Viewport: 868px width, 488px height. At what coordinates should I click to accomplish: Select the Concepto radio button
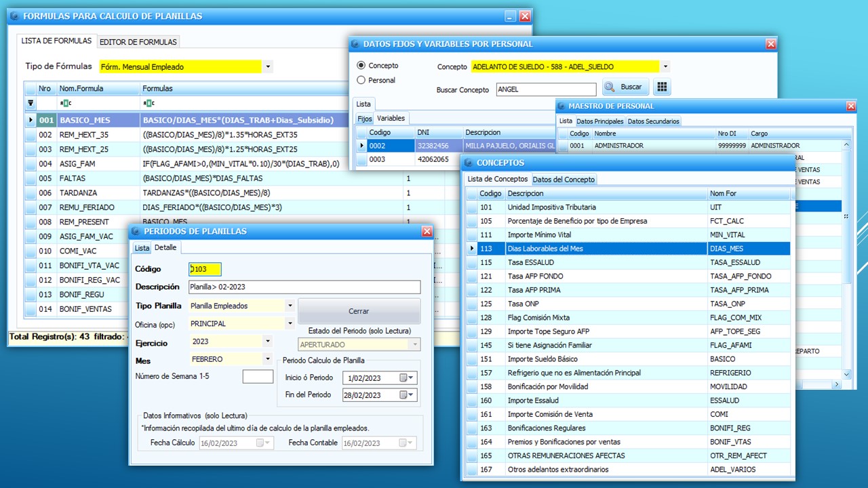pyautogui.click(x=361, y=66)
